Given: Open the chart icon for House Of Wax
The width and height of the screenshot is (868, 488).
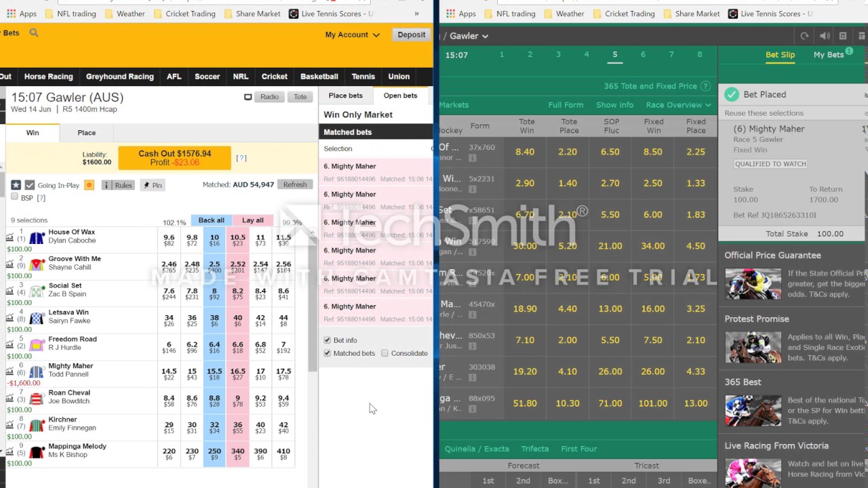Looking at the screenshot, I should (x=9, y=237).
